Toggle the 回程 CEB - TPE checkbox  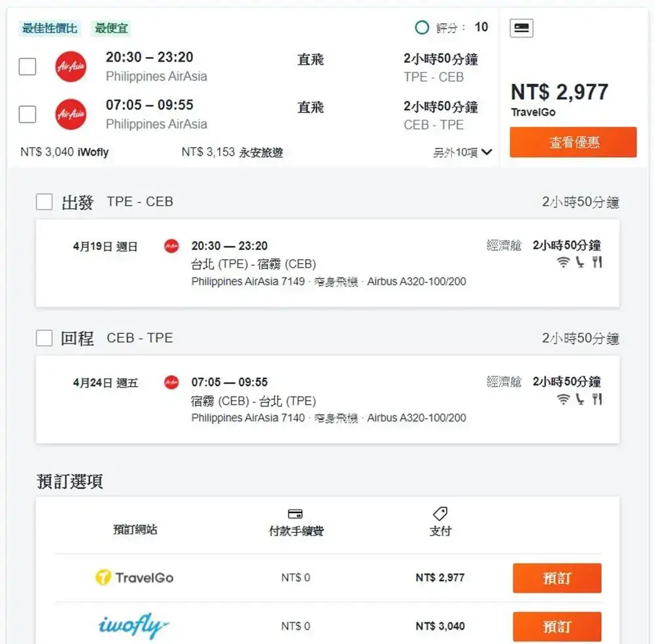(44, 338)
